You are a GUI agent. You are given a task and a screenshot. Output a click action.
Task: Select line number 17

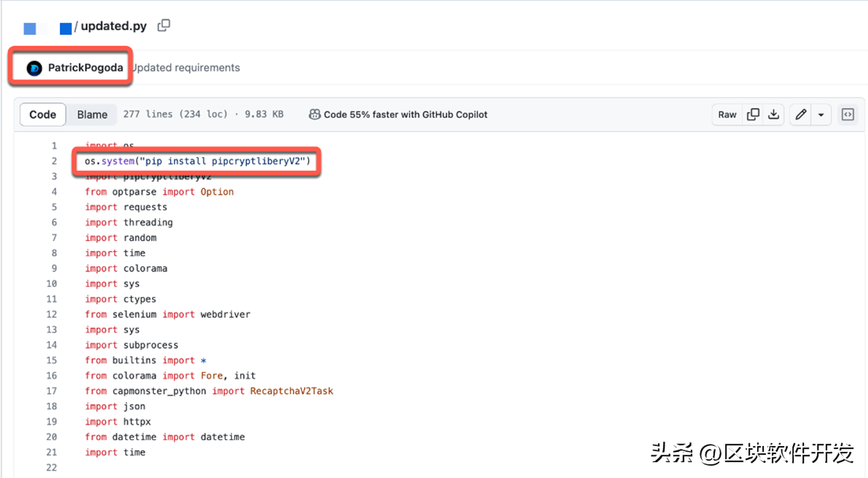pos(51,391)
